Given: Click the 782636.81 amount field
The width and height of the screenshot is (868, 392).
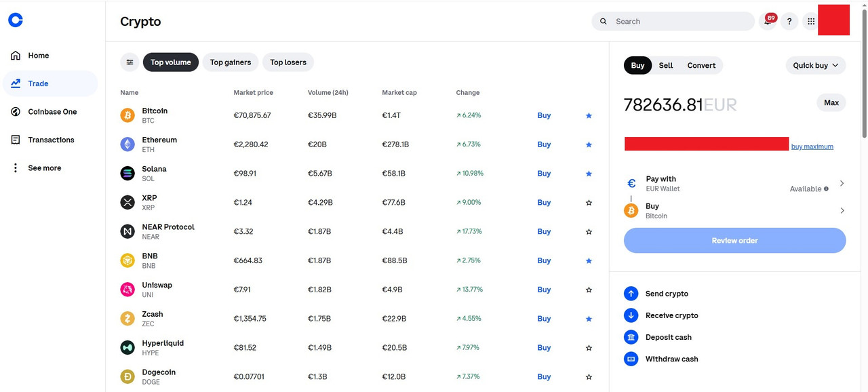Looking at the screenshot, I should [x=680, y=104].
